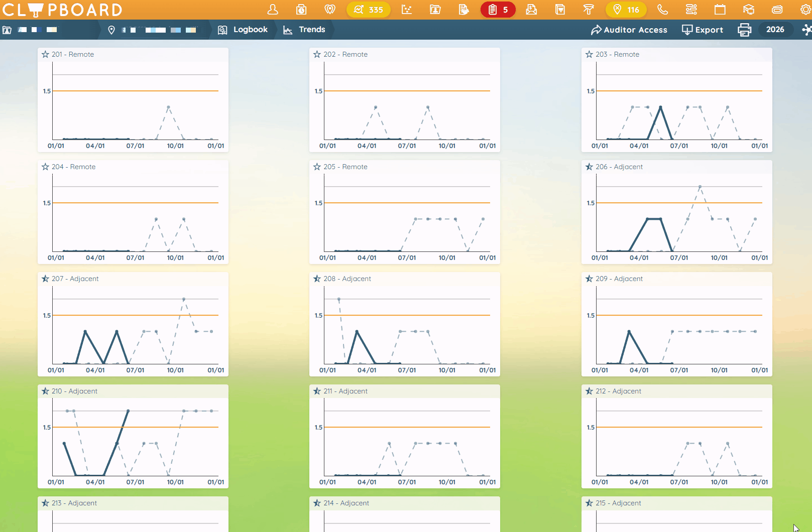Open the yellow location badge showing 116

pos(626,10)
